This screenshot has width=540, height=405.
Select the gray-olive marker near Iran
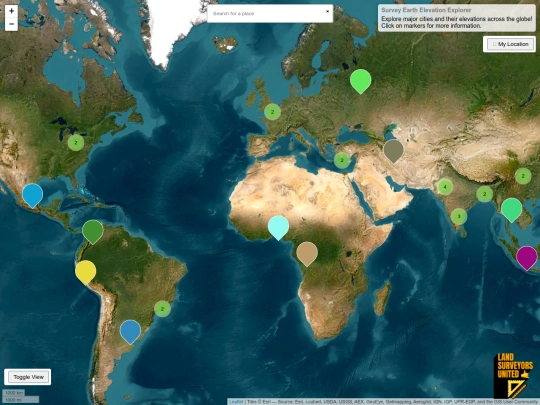[394, 151]
